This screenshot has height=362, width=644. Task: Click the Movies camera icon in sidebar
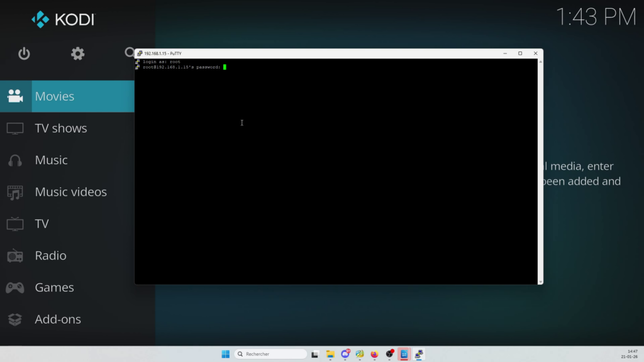pyautogui.click(x=15, y=96)
